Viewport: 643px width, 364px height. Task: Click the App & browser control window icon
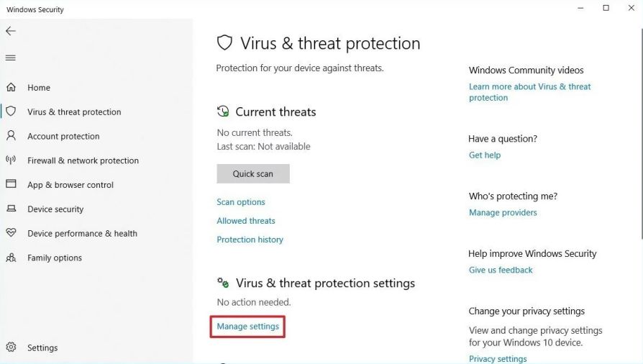(x=11, y=184)
